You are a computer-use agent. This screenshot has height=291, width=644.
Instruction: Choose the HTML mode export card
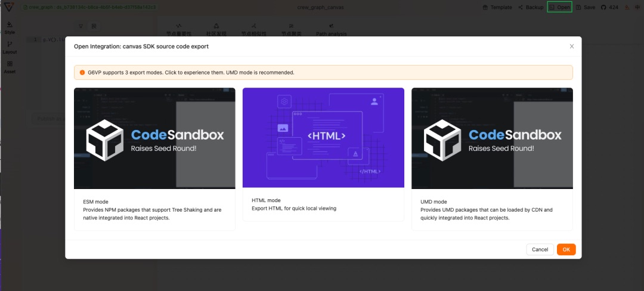coord(323,154)
